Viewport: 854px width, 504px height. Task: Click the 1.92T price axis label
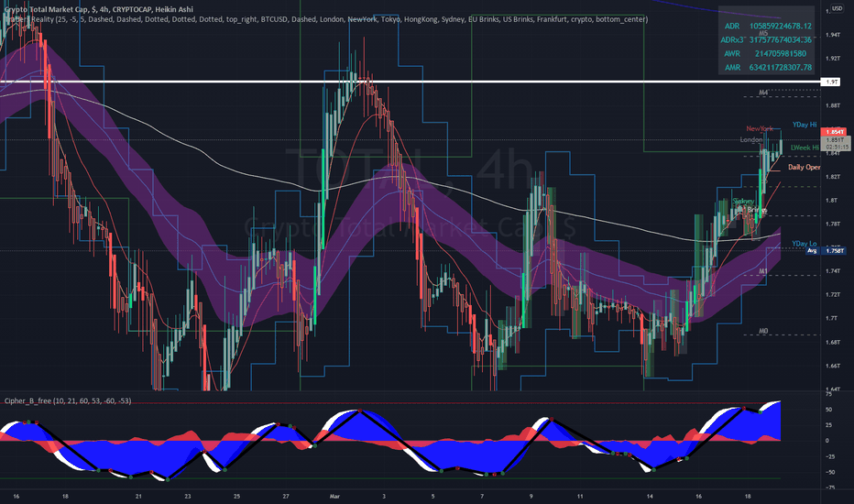click(x=832, y=59)
